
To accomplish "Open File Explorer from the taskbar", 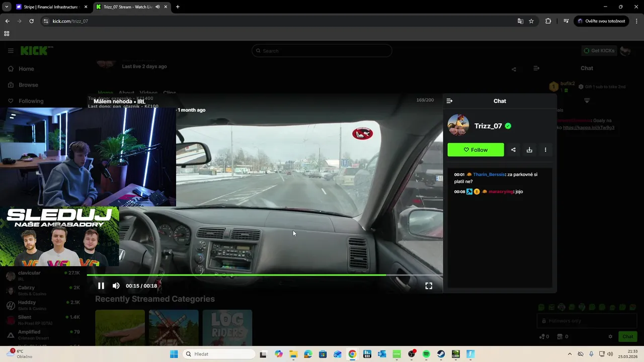I will coord(293,354).
